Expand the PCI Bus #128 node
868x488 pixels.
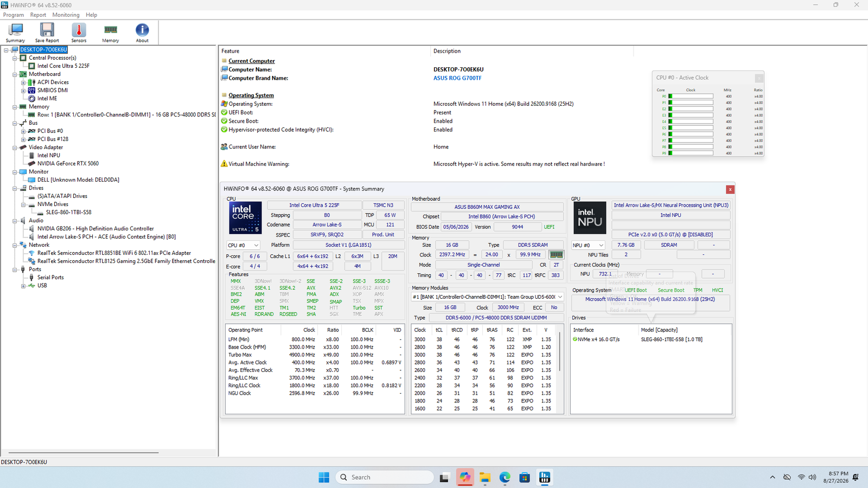click(23, 139)
